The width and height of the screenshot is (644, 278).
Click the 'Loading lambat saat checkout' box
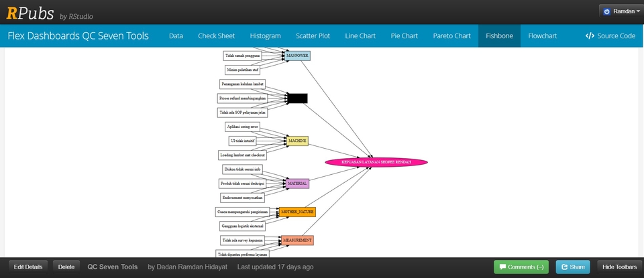coord(242,155)
